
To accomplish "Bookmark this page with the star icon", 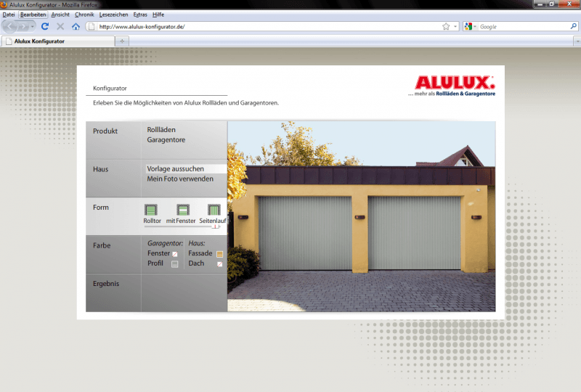I will pyautogui.click(x=446, y=26).
